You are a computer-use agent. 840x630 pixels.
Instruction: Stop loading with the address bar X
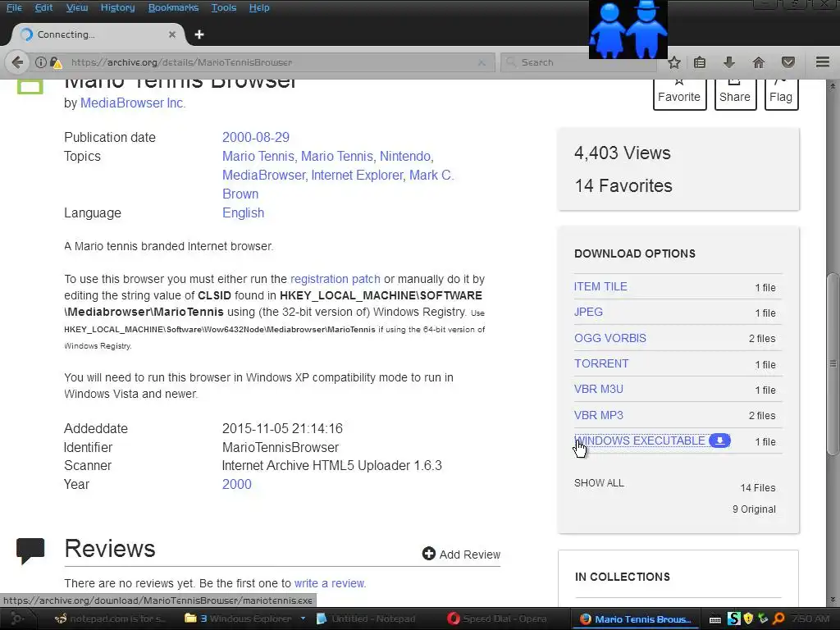point(481,62)
